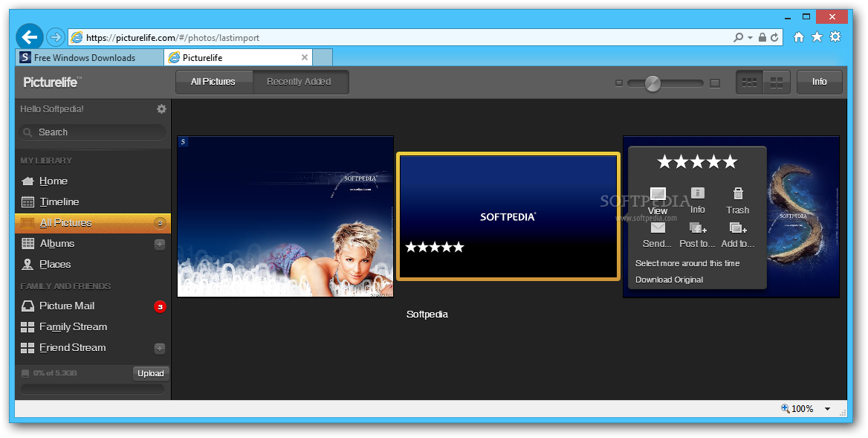This screenshot has width=868, height=438.
Task: Select All Pictures in the sidebar
Action: (x=93, y=222)
